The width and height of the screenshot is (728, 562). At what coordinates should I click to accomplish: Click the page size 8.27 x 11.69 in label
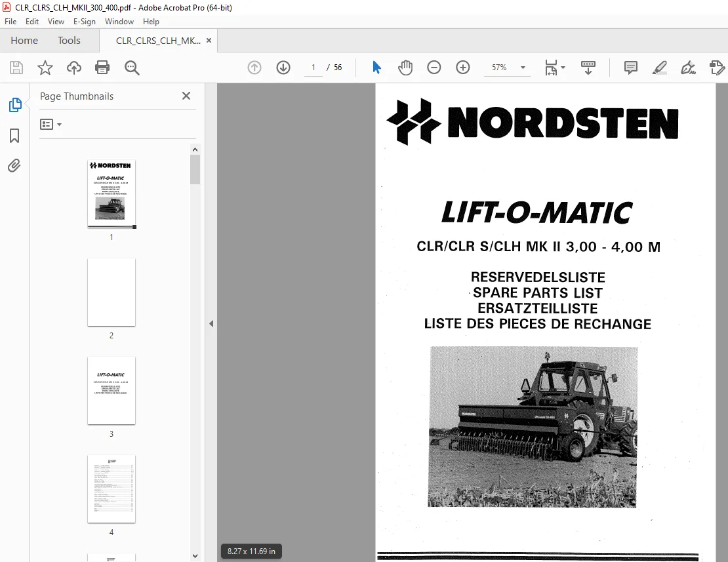[251, 552]
